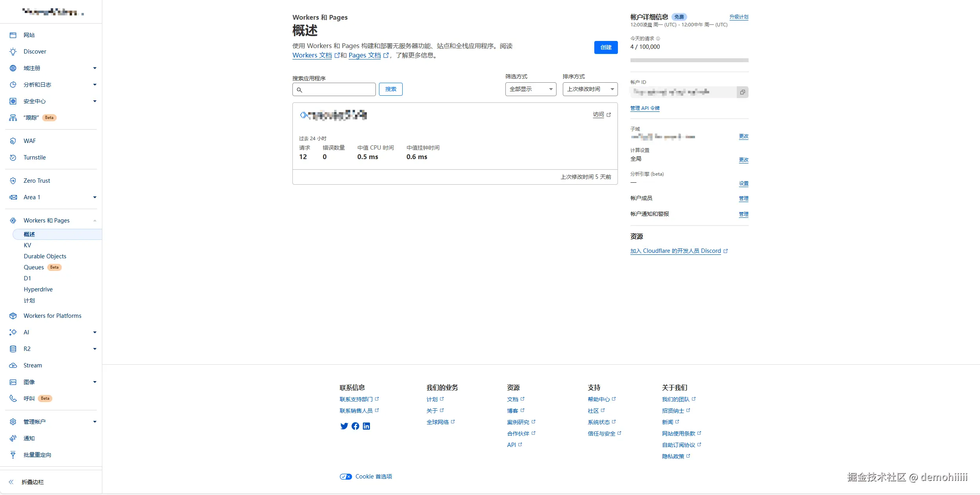The image size is (980, 495).
Task: Click the Stream cloud icon
Action: pos(13,365)
